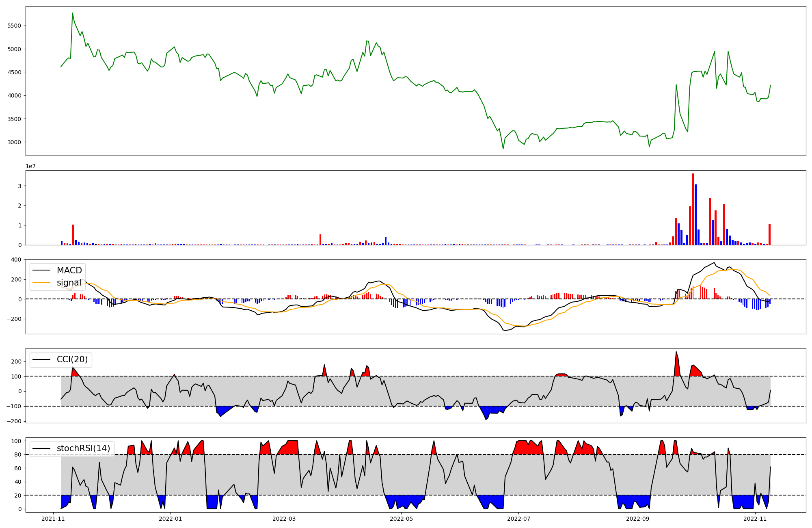The width and height of the screenshot is (812, 528).
Task: Click the 2022-03 date tick label
Action: click(x=284, y=519)
